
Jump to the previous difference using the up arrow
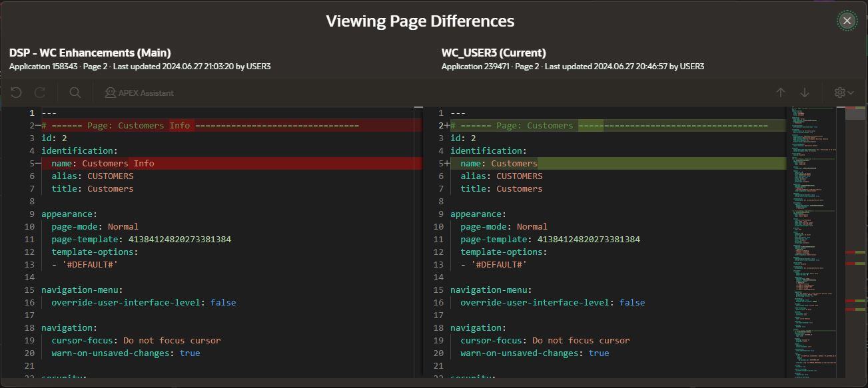[x=781, y=93]
